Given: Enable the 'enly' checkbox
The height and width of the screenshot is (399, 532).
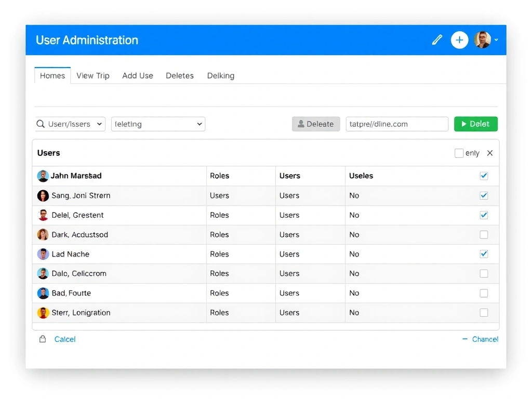Looking at the screenshot, I should tap(459, 153).
